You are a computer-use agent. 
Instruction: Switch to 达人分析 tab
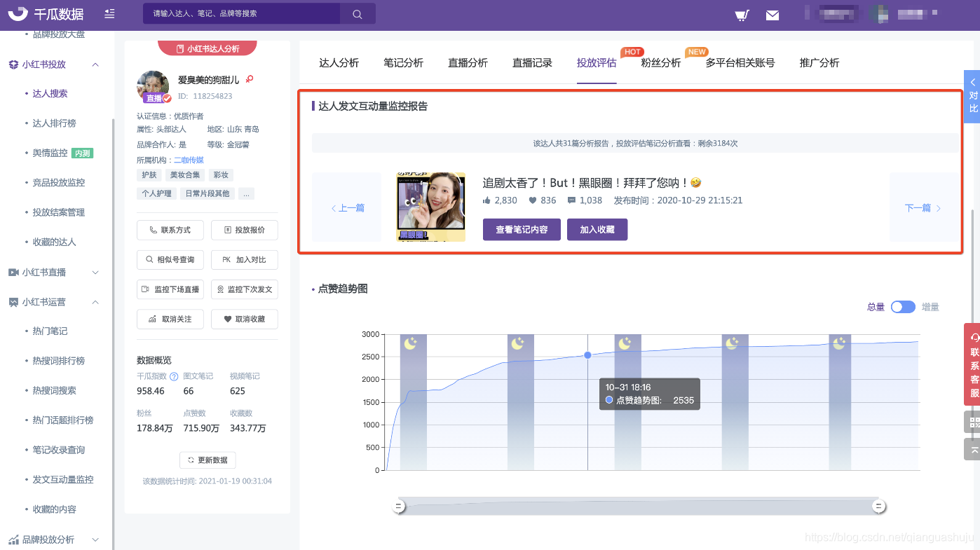point(339,63)
